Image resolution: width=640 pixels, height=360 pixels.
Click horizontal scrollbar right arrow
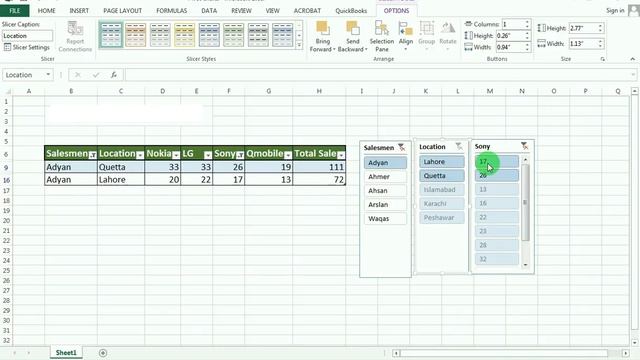point(625,353)
